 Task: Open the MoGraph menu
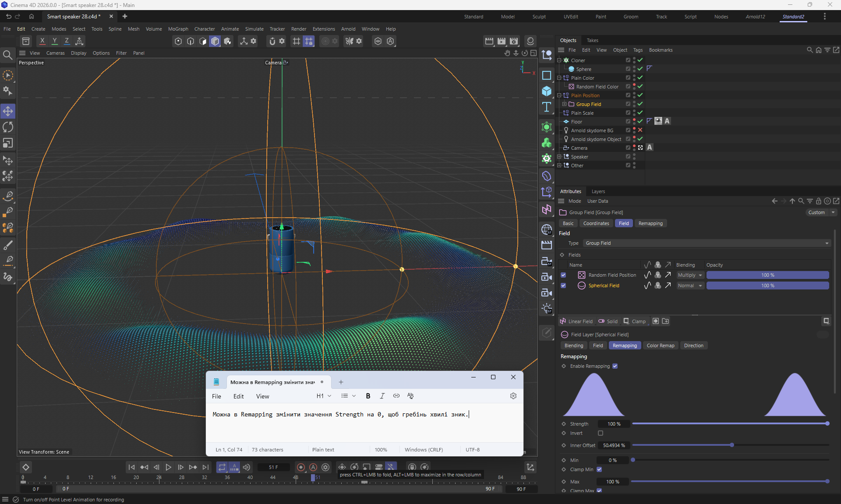[178, 29]
